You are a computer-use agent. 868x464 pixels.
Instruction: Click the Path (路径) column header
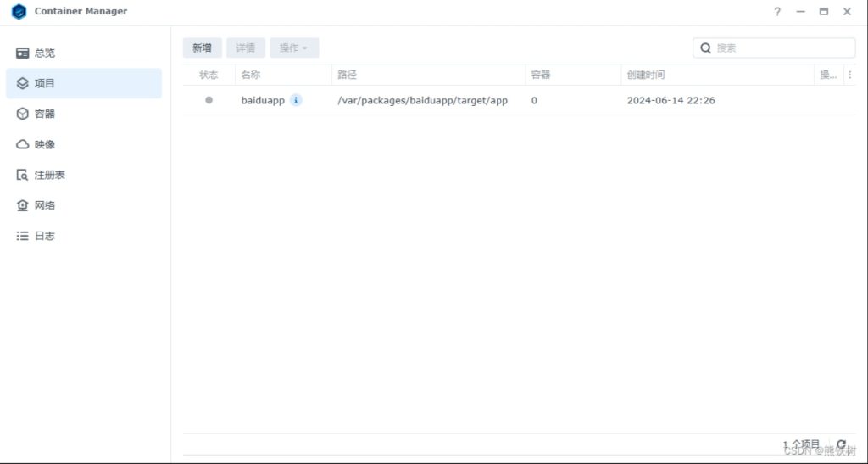tap(348, 75)
